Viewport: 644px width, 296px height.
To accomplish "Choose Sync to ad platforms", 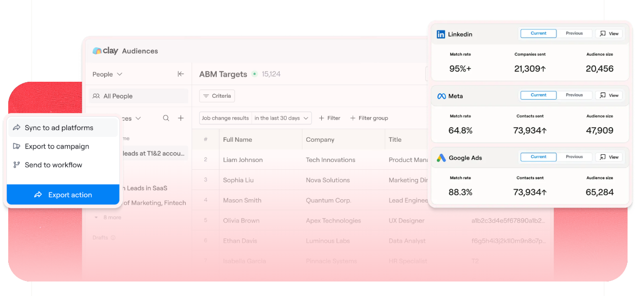I will [63, 128].
